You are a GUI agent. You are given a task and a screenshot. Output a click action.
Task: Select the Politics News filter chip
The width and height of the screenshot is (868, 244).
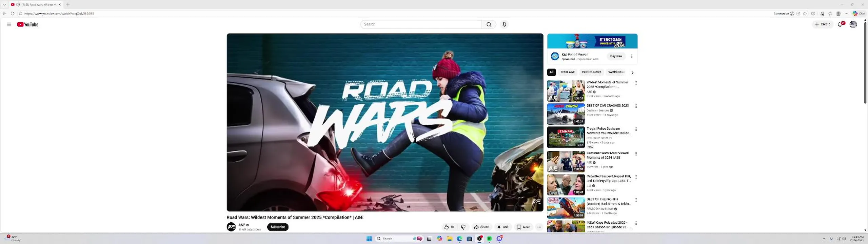(591, 72)
